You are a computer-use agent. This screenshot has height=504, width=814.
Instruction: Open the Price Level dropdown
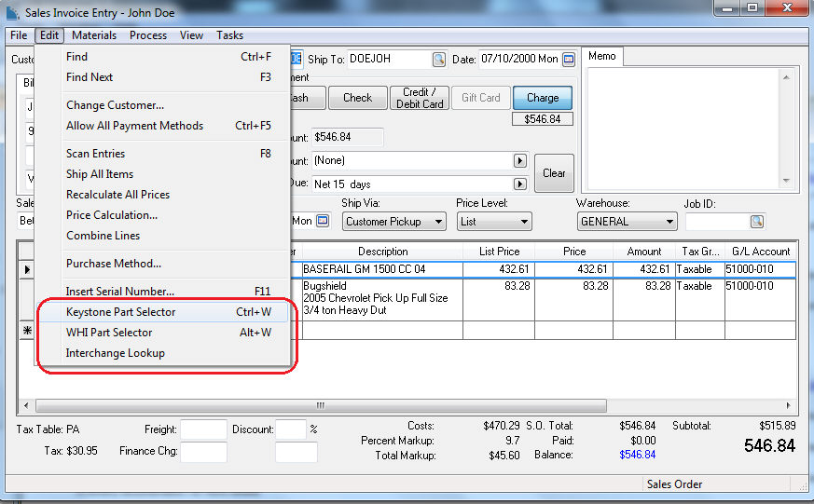pos(524,222)
